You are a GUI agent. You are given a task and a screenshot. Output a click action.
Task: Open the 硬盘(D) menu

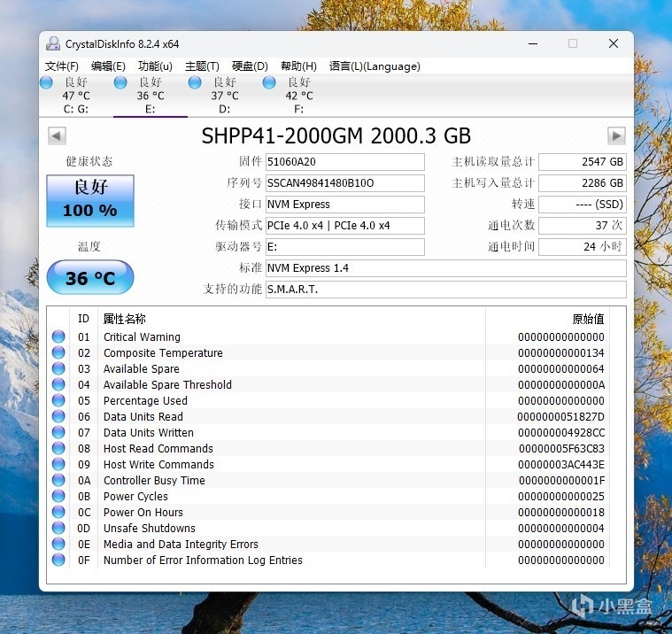point(250,66)
